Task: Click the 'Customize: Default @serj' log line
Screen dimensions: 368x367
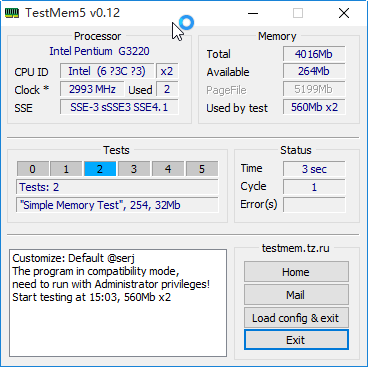Action: coord(73,258)
